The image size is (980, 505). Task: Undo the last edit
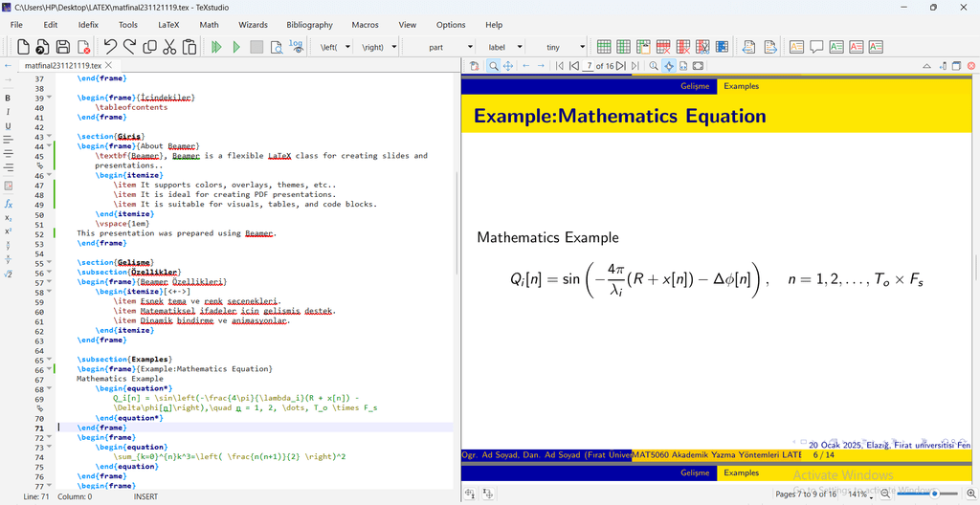coord(111,47)
